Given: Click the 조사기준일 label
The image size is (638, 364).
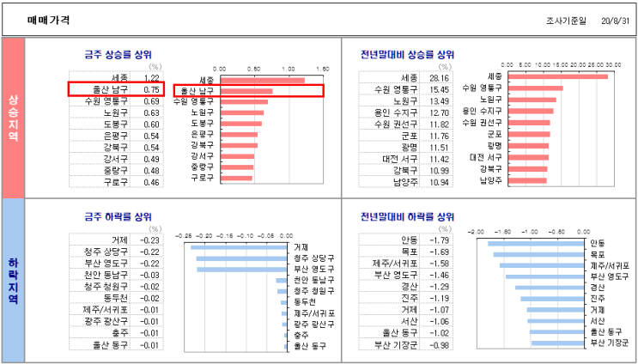Looking at the screenshot, I should (x=566, y=21).
